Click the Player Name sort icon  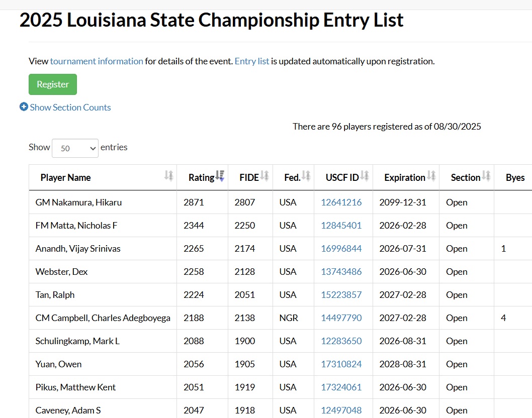[x=168, y=176]
